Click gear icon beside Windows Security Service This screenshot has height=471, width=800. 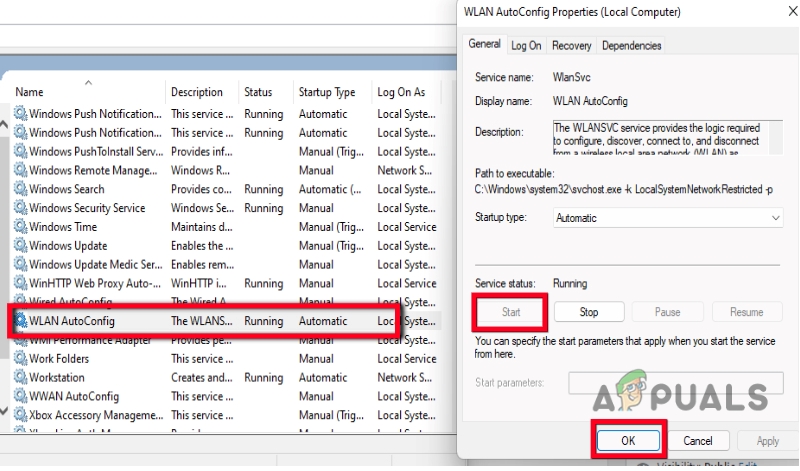pos(20,208)
